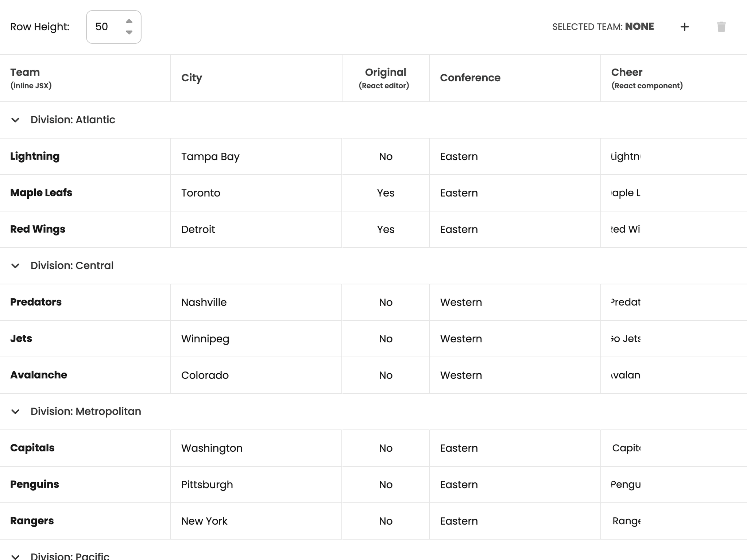Increase row height with the up arrow
Image resolution: width=747 pixels, height=560 pixels.
click(129, 21)
